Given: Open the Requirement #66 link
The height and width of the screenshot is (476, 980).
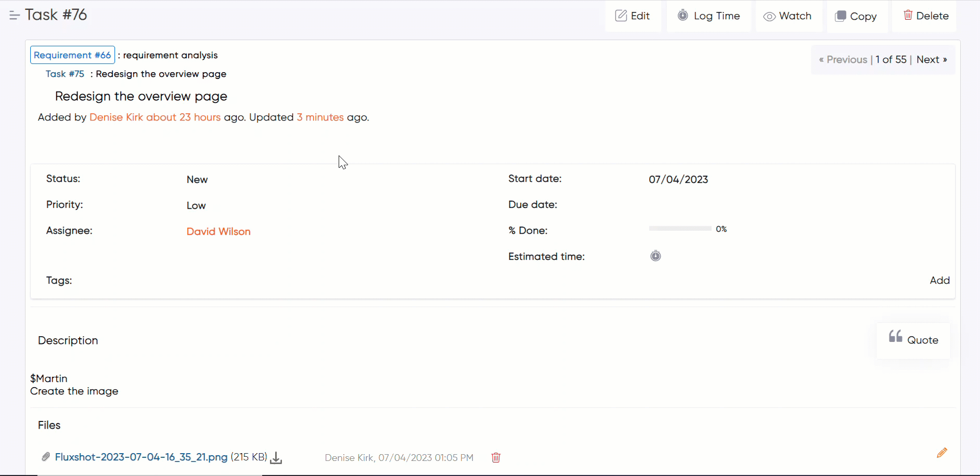Looking at the screenshot, I should [72, 55].
